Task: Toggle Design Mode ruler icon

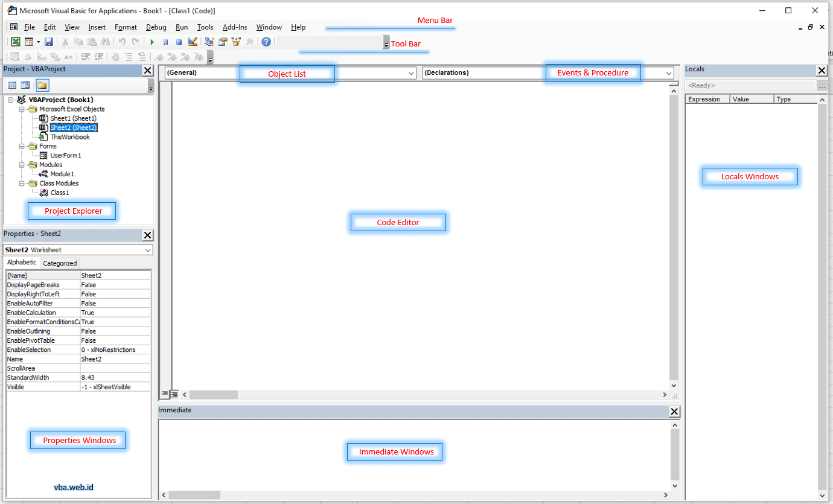Action: 193,42
